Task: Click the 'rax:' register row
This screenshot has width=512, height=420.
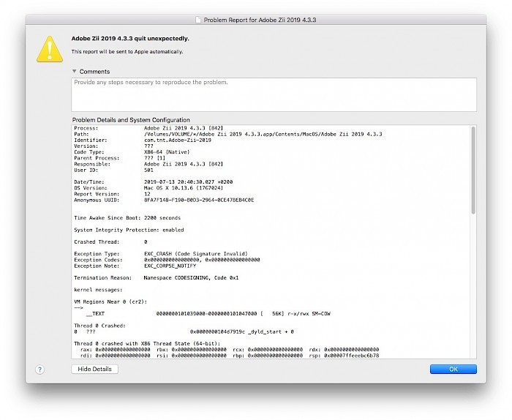Action: [230, 350]
